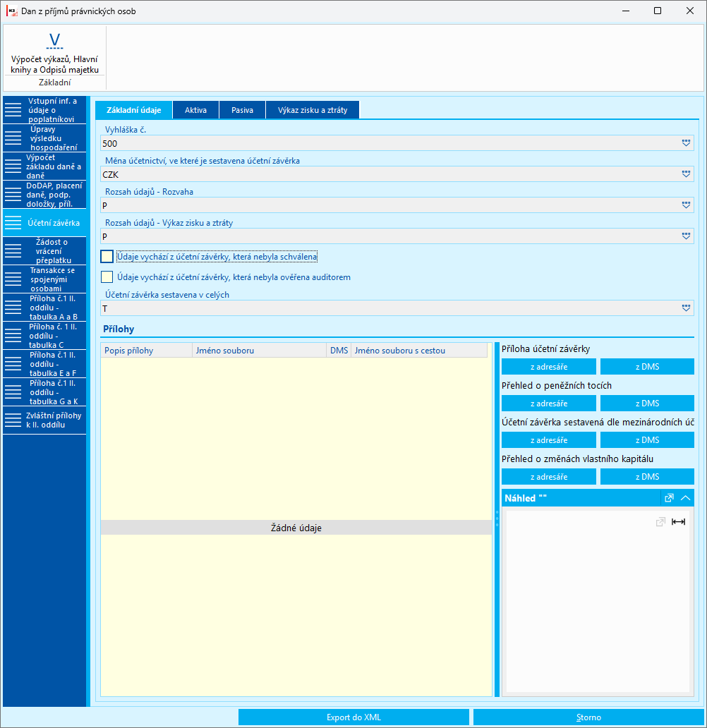Run Výpočet výkazů, Hlavní knihy a Odpisů majetku
The height and width of the screenshot is (728, 707).
tap(54, 53)
